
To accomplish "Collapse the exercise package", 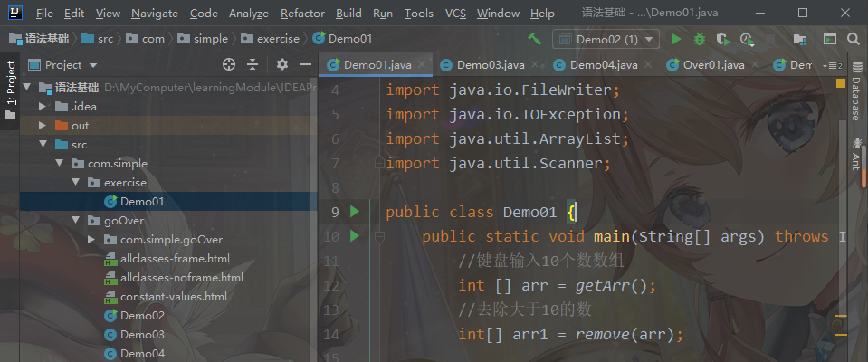I will pos(75,183).
